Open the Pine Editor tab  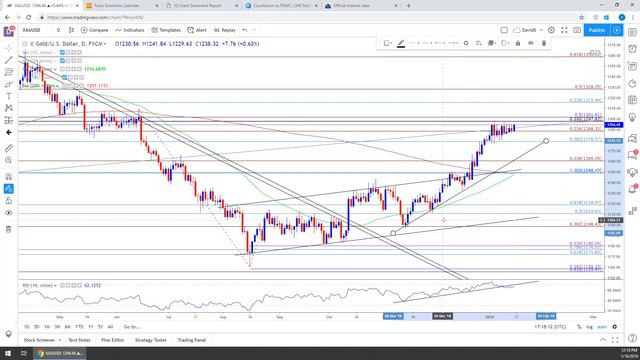coord(112,340)
